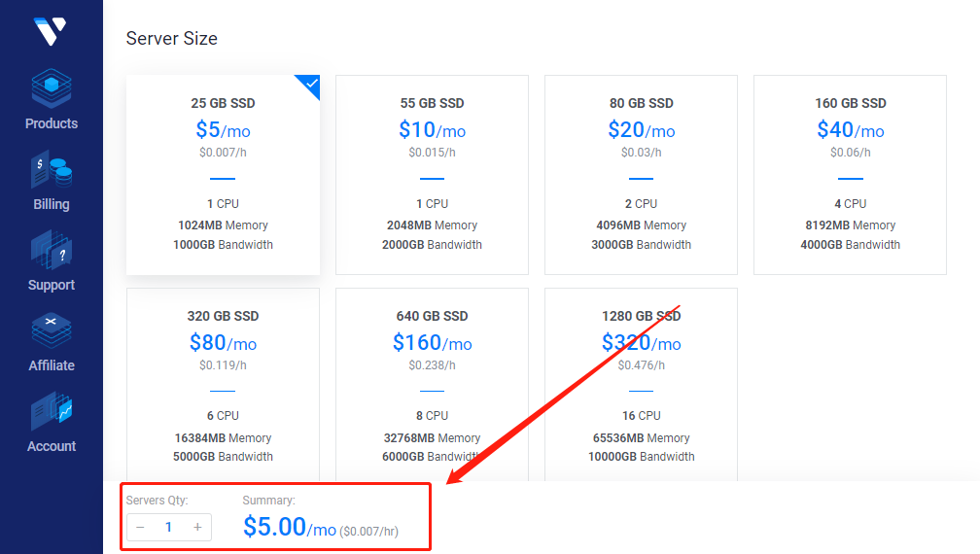
Task: Open the Account chart icon
Action: point(52,412)
